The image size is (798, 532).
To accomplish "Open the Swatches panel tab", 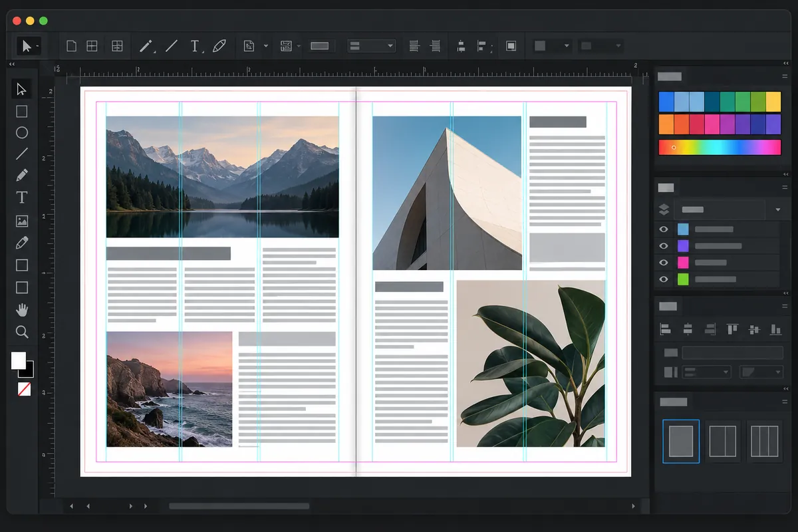I will click(x=670, y=76).
